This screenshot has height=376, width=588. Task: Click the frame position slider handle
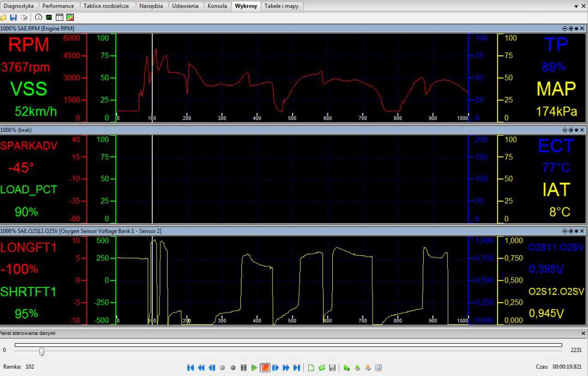(x=41, y=351)
